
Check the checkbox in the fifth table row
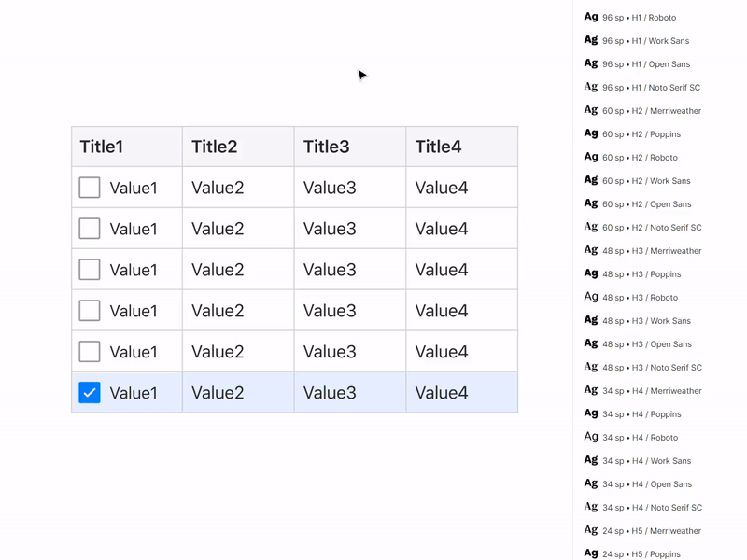[90, 352]
